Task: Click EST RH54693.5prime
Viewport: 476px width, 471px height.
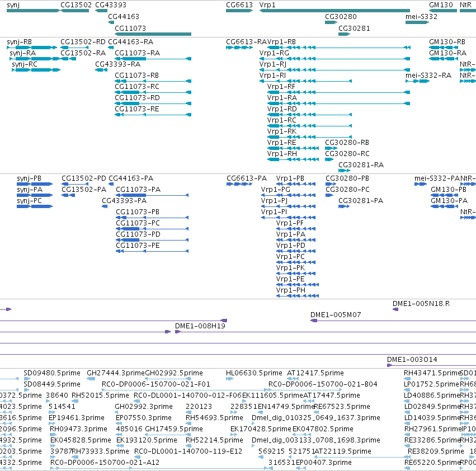Action: (x=214, y=418)
